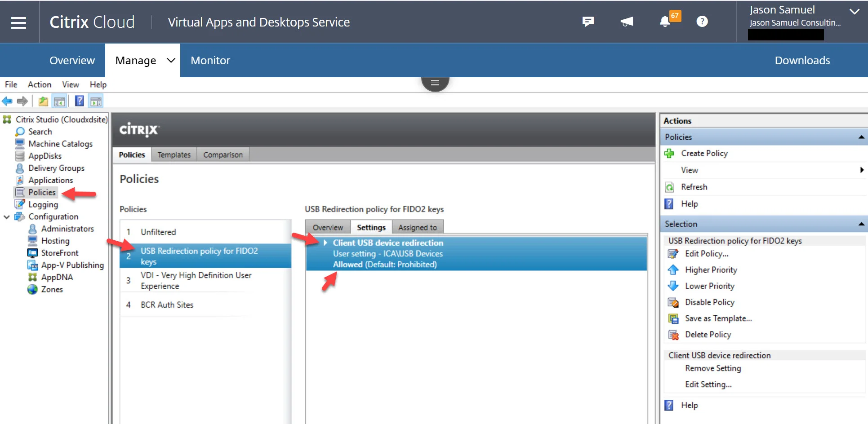Click Edit Setting... action
This screenshot has width=868, height=424.
pos(708,384)
